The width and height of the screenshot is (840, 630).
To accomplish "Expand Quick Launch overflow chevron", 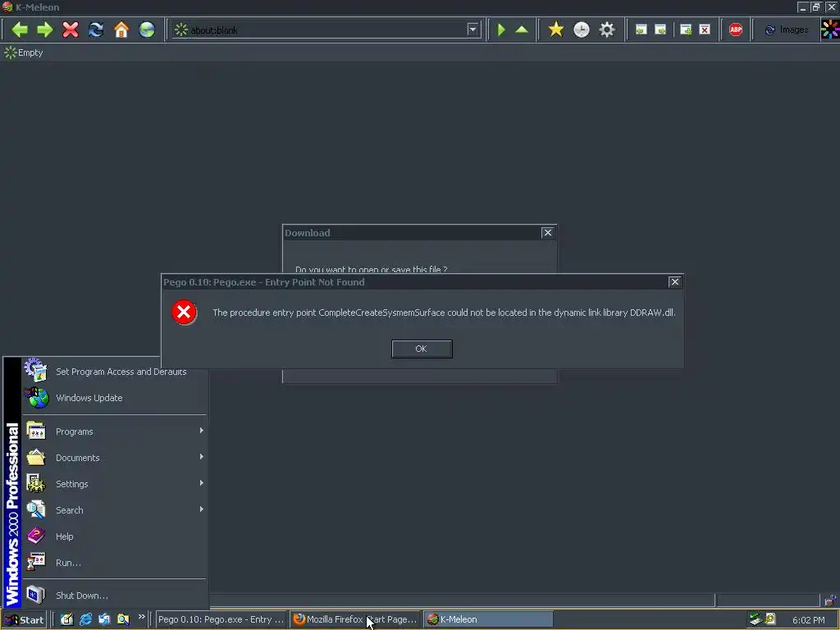I will (141, 617).
